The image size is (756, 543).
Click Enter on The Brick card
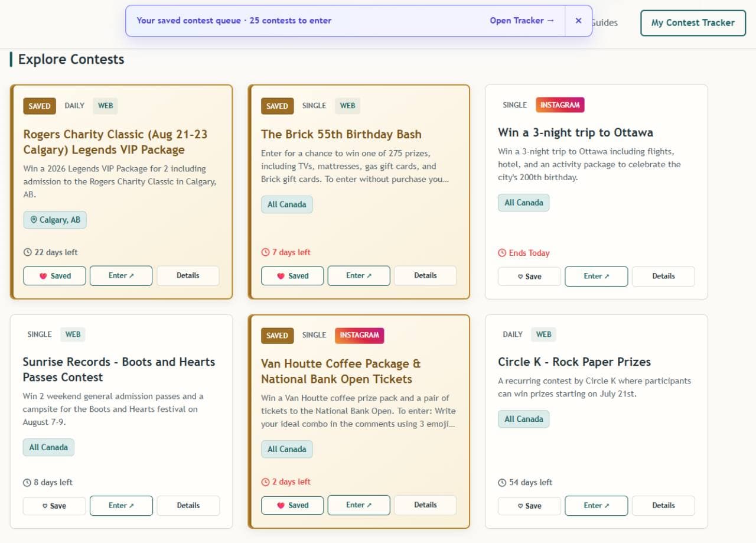point(359,276)
